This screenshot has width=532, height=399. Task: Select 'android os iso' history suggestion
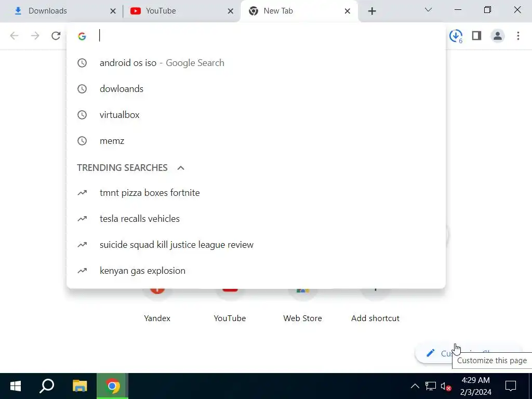click(256, 63)
